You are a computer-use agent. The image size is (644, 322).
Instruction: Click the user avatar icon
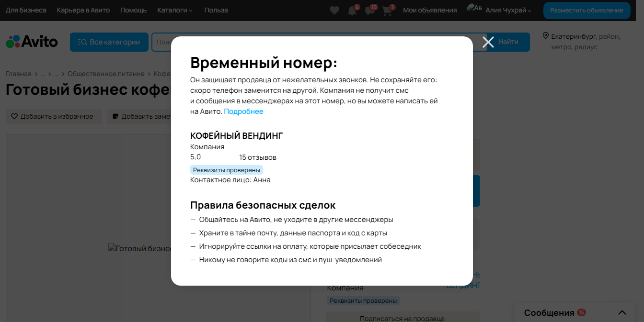tap(474, 9)
